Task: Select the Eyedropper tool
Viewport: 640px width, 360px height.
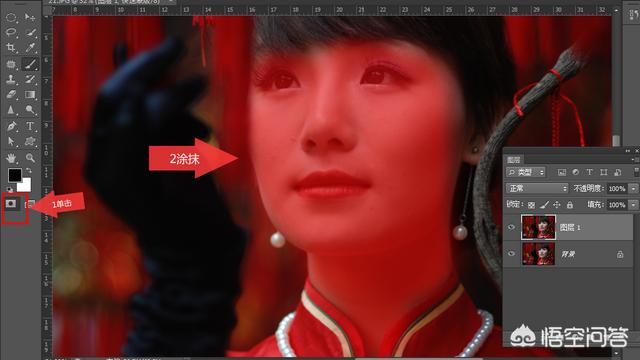Action: [30, 48]
